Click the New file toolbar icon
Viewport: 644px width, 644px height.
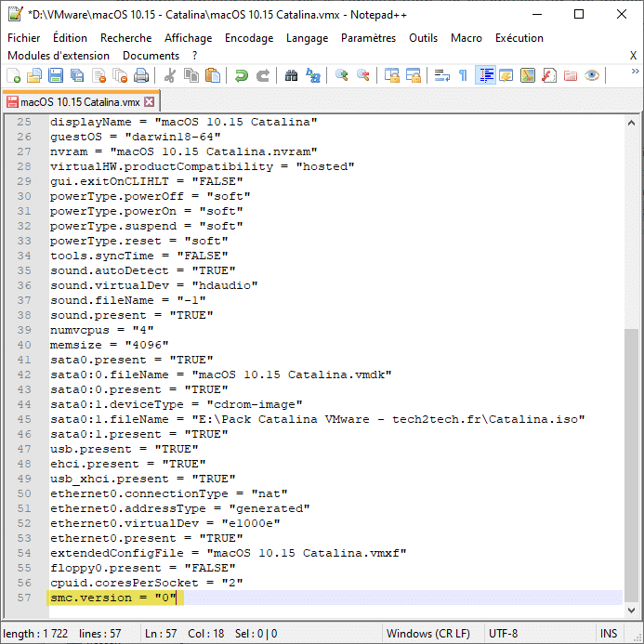tap(14, 76)
